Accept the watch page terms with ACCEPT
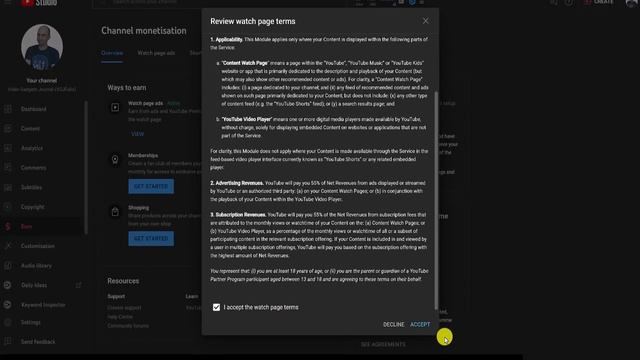The image size is (640, 360). pyautogui.click(x=420, y=324)
